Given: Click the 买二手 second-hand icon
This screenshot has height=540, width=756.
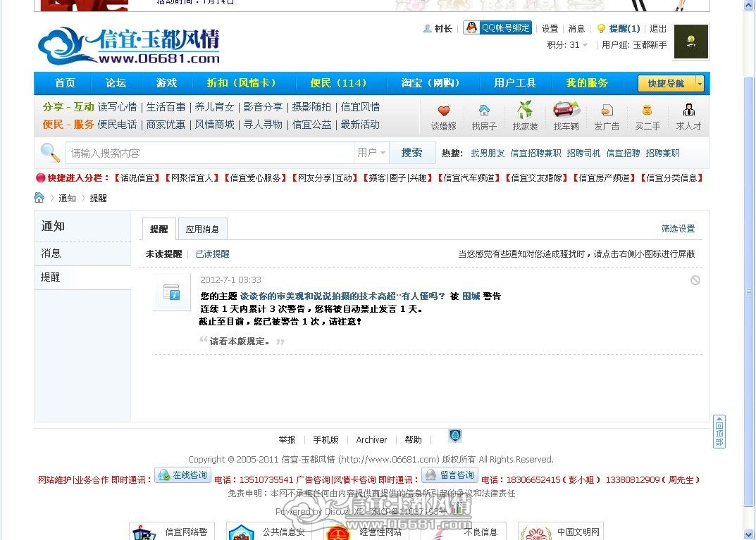Looking at the screenshot, I should [x=647, y=111].
